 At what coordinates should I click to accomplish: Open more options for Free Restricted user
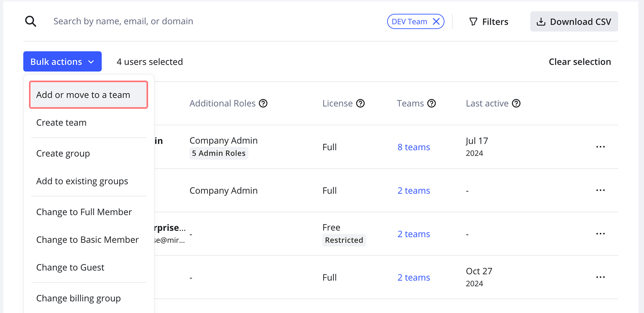tap(600, 234)
